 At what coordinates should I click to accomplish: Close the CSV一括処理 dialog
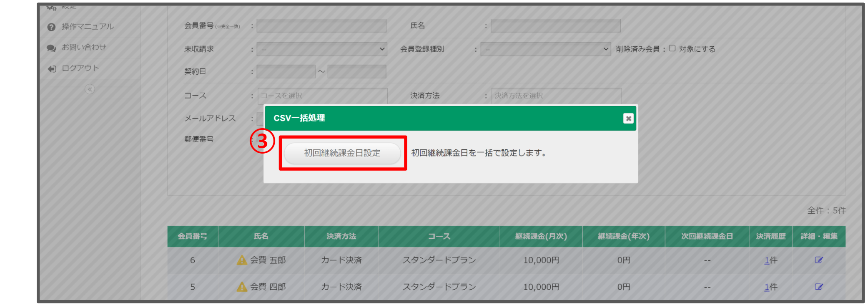coord(628,119)
